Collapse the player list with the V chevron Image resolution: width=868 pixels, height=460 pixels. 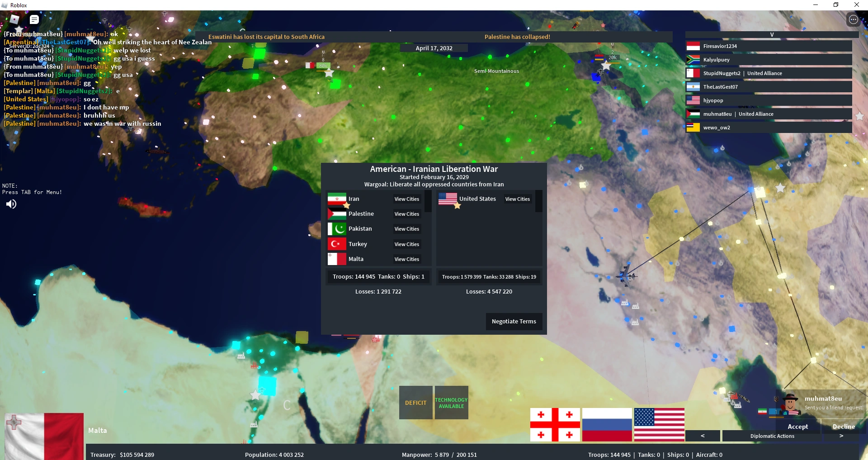point(771,34)
